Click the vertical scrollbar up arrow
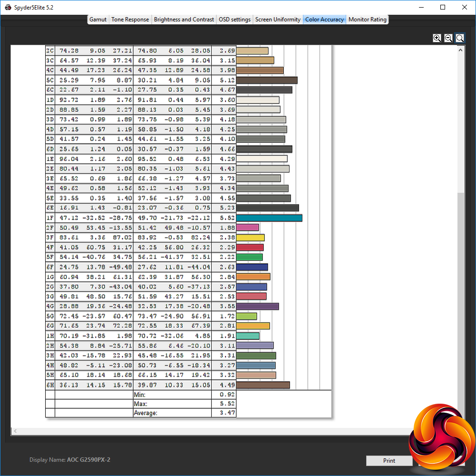 (x=460, y=50)
